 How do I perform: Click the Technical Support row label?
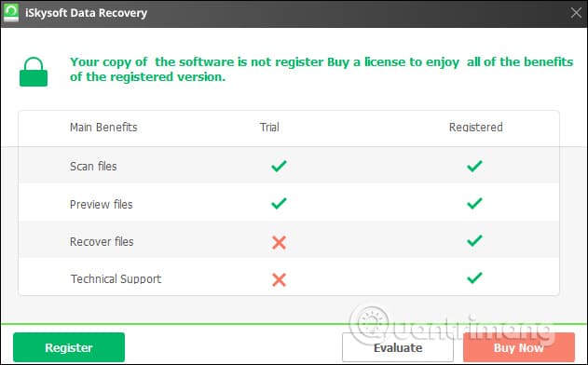(x=116, y=278)
